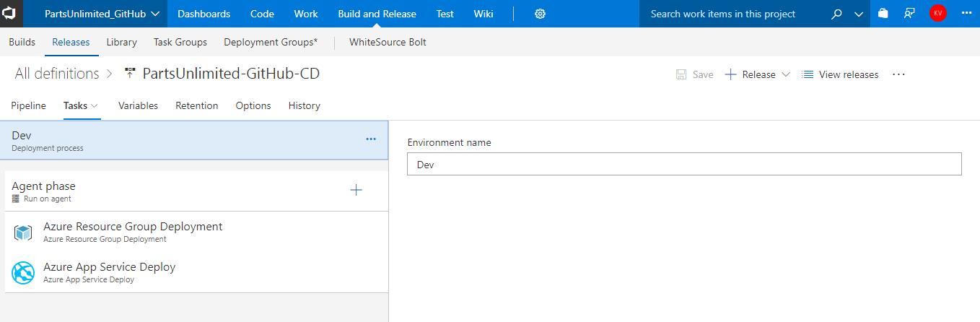The width and height of the screenshot is (980, 322).
Task: Click the Azure App Service globe icon
Action: (x=23, y=273)
